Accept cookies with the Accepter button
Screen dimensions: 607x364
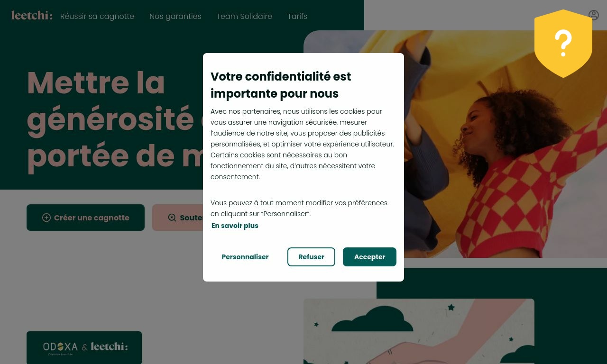click(x=369, y=257)
